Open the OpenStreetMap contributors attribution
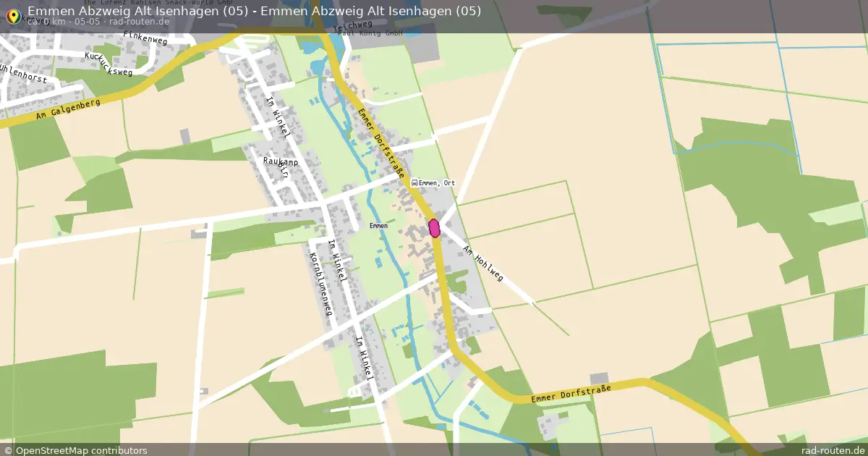This screenshot has width=868, height=456. tap(75, 450)
